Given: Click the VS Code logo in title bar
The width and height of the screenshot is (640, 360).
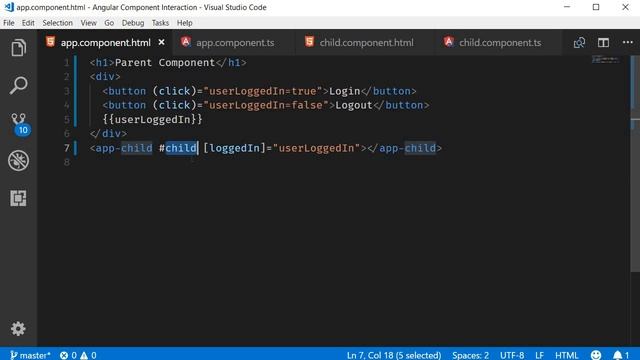Looking at the screenshot, I should [9, 7].
